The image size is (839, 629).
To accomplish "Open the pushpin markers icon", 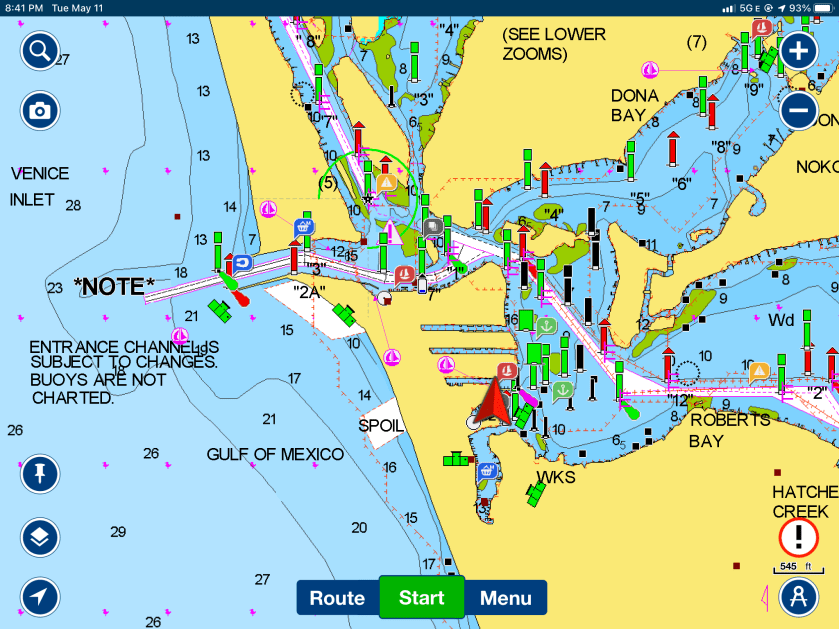I will 39,473.
